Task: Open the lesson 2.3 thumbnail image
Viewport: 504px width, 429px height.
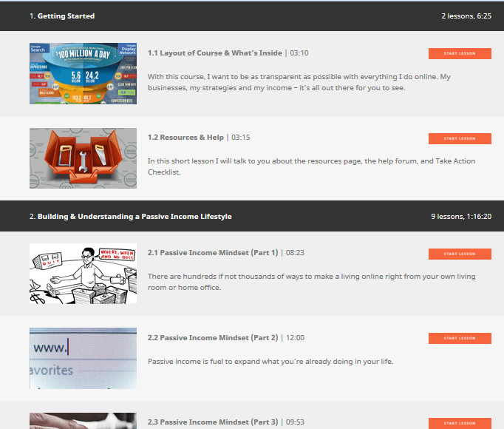Action: (x=83, y=421)
